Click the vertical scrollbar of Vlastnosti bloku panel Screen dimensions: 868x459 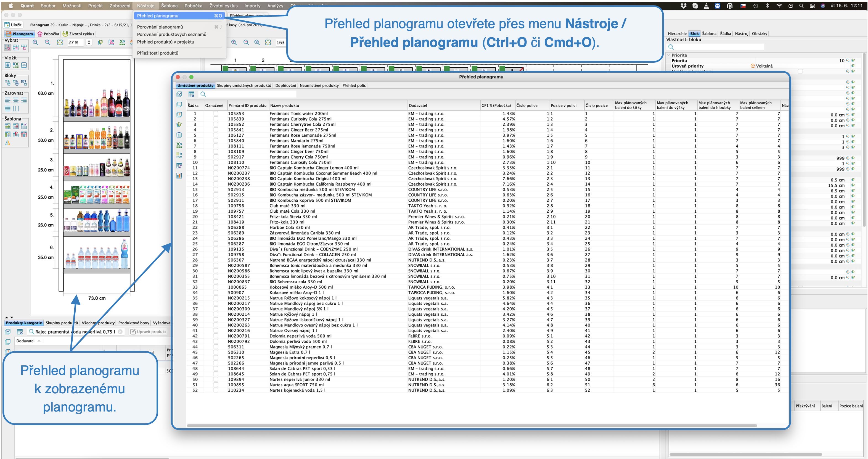tap(864, 140)
